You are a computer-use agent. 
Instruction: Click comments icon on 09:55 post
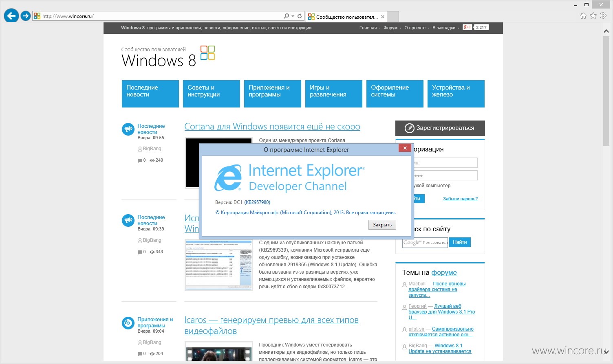pos(140,160)
